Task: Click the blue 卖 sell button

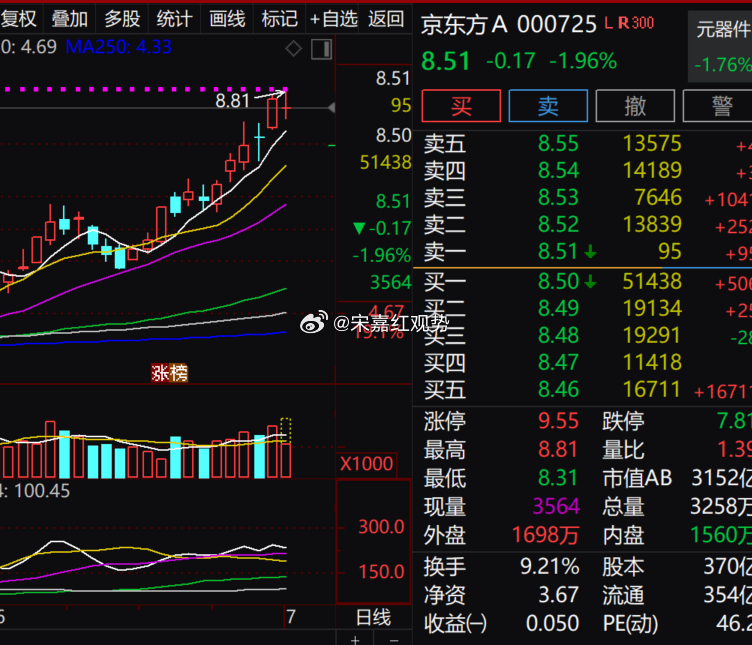Action: coord(548,106)
